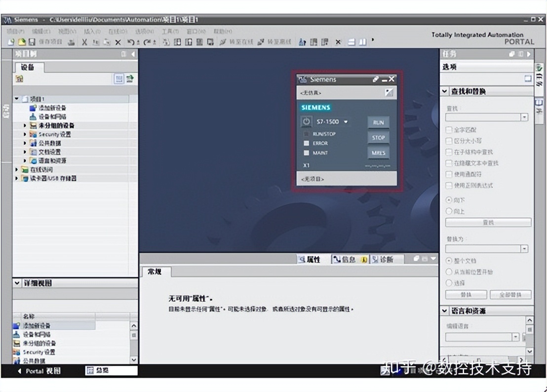Switch PLCSIM to project view icon
Image resolution: width=547 pixels, height=392 pixels.
[x=390, y=92]
